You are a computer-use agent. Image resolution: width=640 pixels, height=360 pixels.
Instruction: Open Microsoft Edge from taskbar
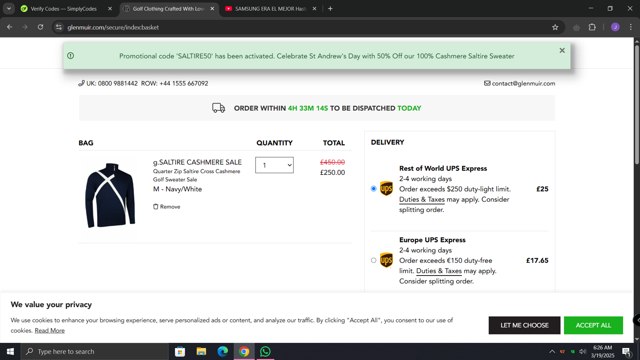tap(222, 351)
